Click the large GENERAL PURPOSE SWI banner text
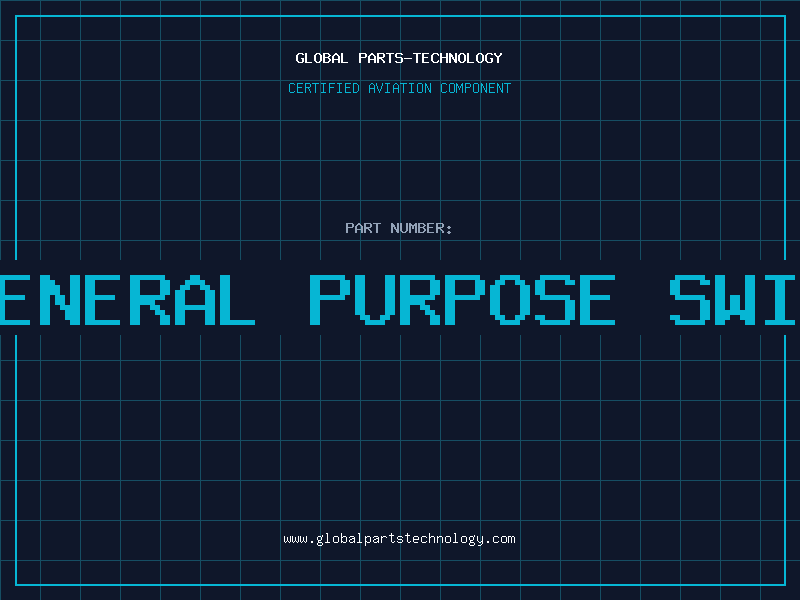800x600 pixels. click(398, 299)
